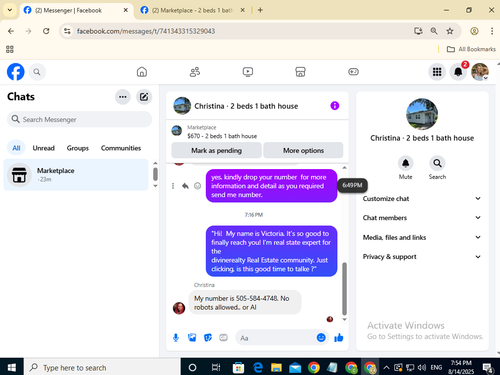
Task: Open the Gaming controller icon
Action: (353, 72)
